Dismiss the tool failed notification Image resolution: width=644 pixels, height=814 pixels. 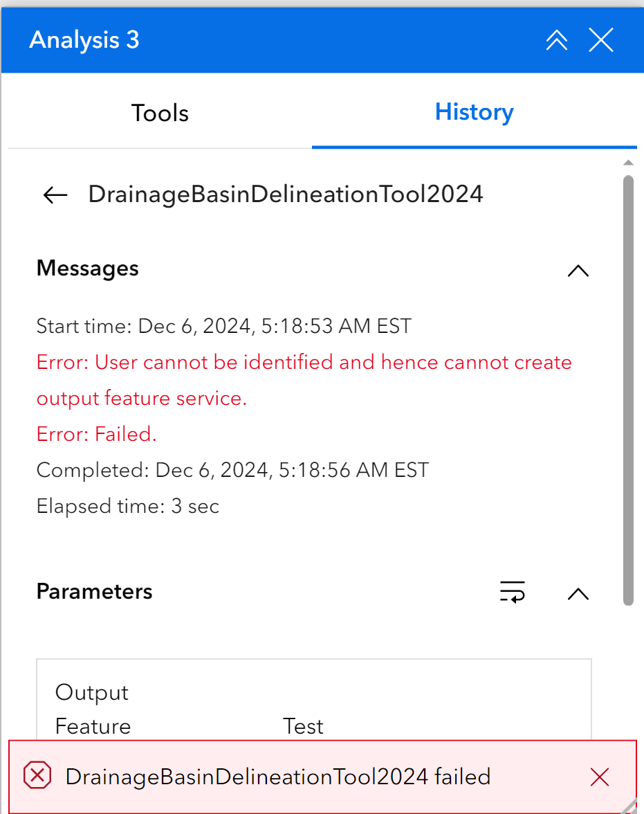(x=600, y=777)
